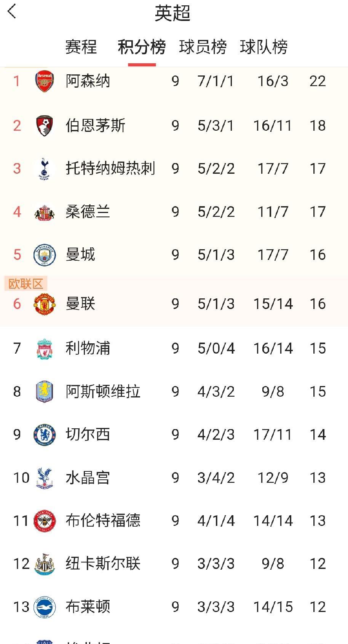Open the 球员榜 tab
This screenshot has height=644, width=348.
(203, 47)
